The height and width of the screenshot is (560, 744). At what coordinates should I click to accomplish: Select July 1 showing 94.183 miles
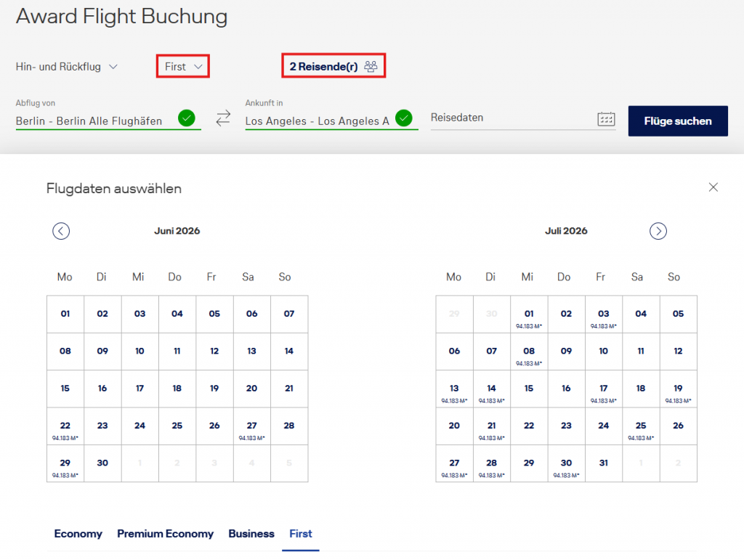coord(528,314)
